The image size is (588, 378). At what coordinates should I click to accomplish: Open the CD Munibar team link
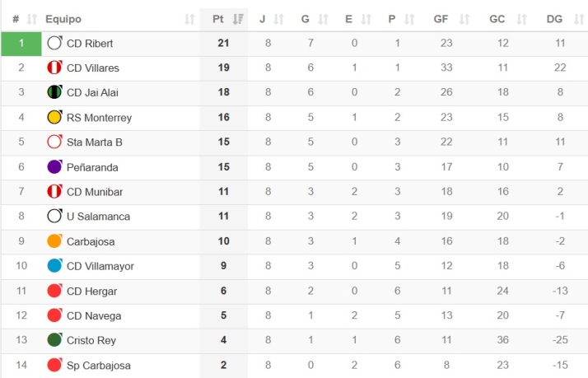tap(93, 192)
